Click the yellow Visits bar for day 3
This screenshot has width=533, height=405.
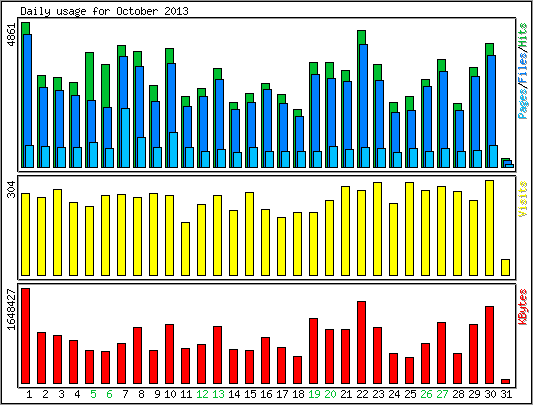57,232
